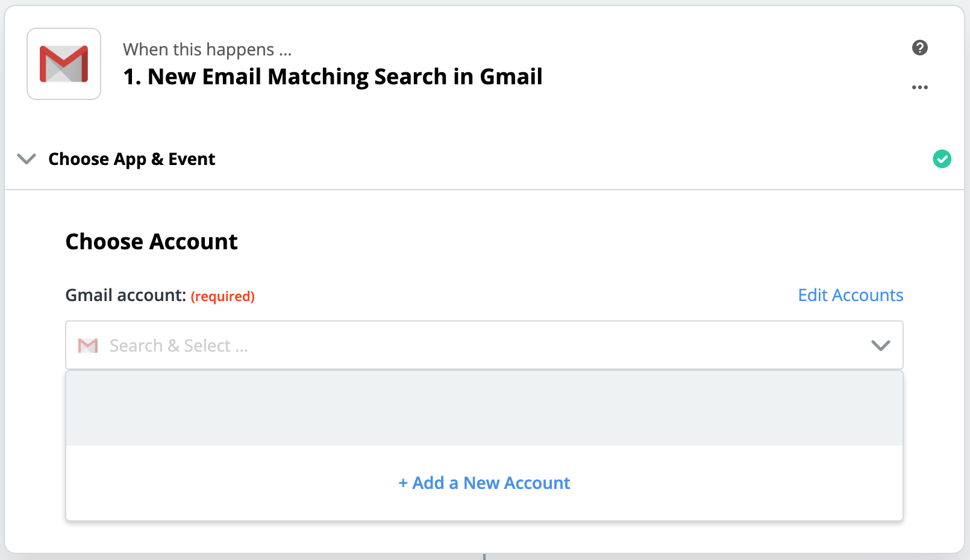Click the green checkmark status icon
The image size is (970, 560).
tap(942, 159)
